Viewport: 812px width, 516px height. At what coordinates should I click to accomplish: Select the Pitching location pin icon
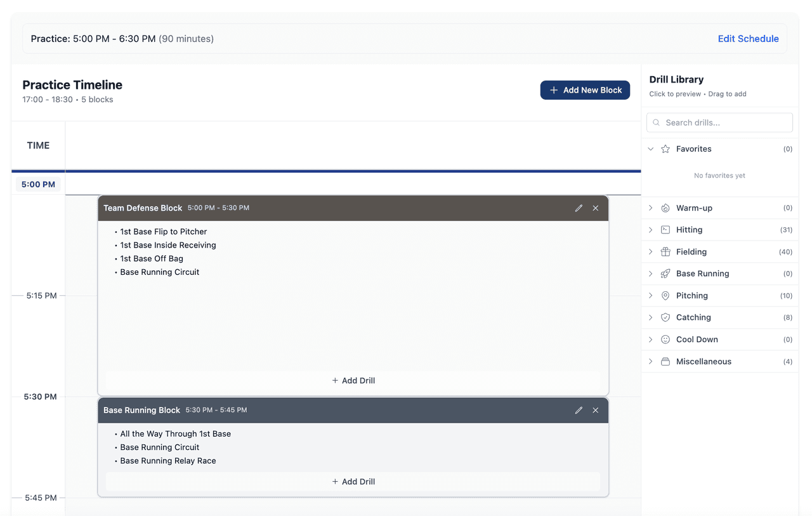tap(665, 295)
